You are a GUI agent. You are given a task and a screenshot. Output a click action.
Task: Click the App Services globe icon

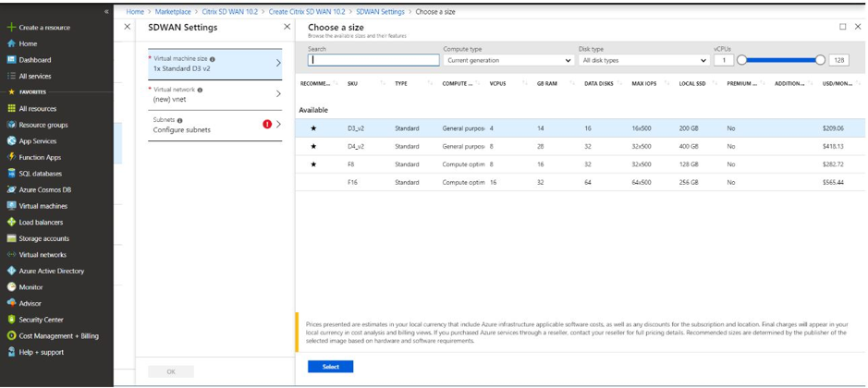pyautogui.click(x=11, y=141)
